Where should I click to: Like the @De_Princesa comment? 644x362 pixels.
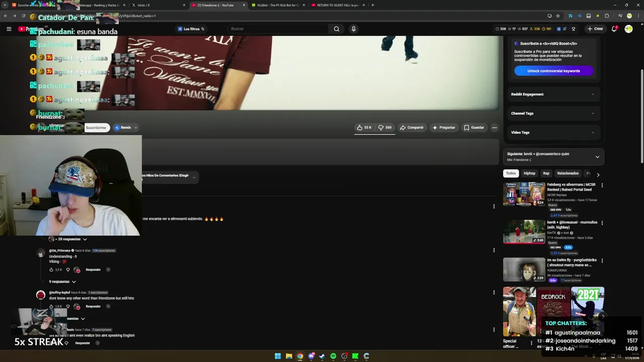(51, 270)
